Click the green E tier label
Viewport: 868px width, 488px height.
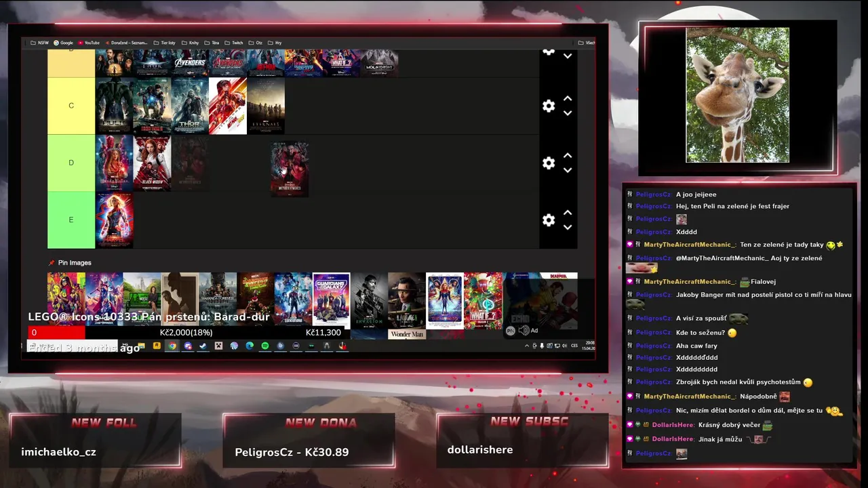click(71, 220)
